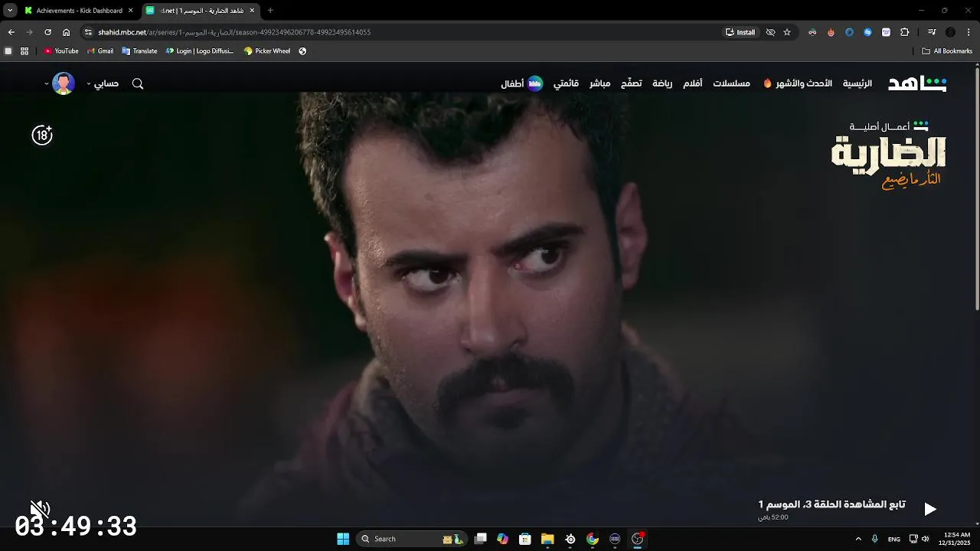The height and width of the screenshot is (551, 980).
Task: Open the Shazam extension icon
Action: coord(867,32)
